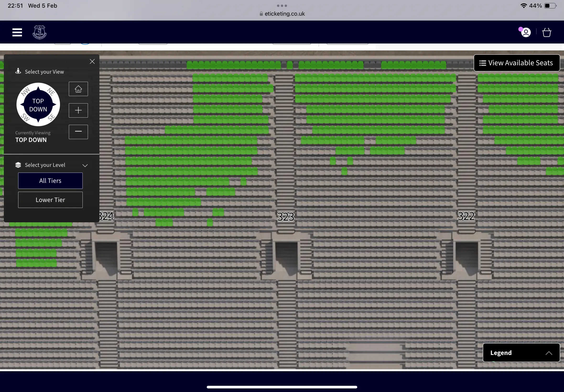Click View Available Seats button
Viewport: 564px width, 392px height.
coord(517,63)
